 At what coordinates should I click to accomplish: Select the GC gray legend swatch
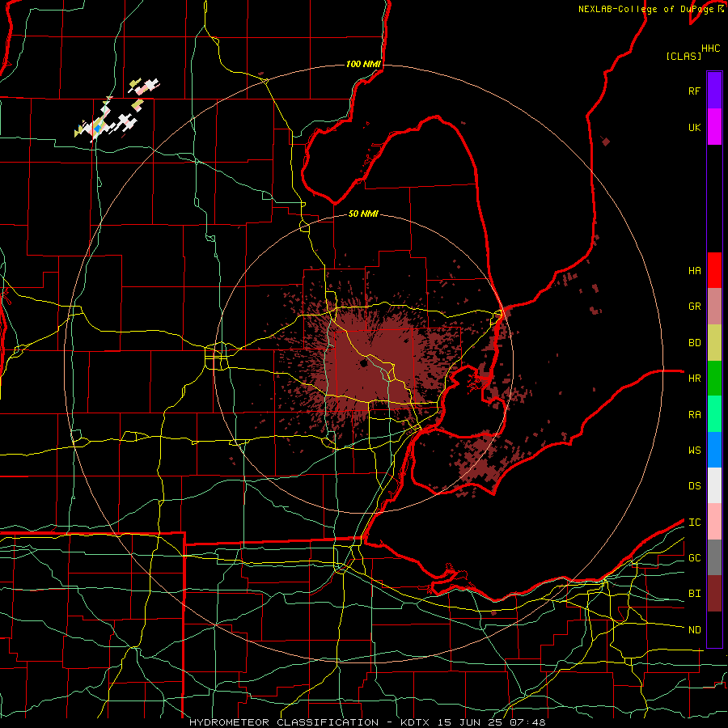tap(714, 557)
